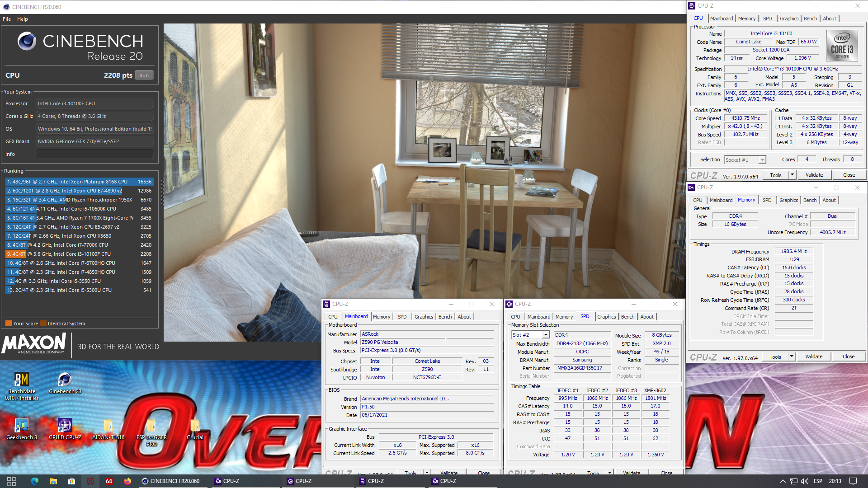The height and width of the screenshot is (488, 868).
Task: Select SPD tab in CPU-Z Memory window
Action: click(767, 200)
